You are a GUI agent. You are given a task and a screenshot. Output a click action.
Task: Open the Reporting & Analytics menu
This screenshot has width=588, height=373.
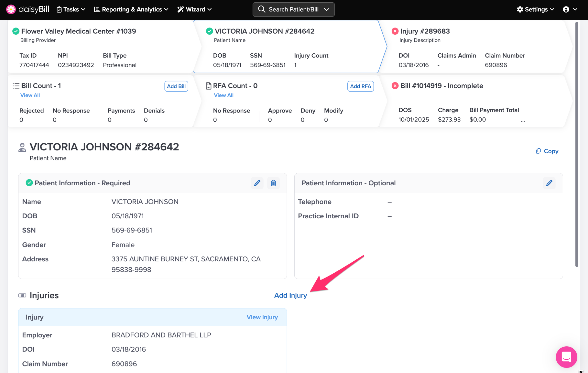pos(131,9)
